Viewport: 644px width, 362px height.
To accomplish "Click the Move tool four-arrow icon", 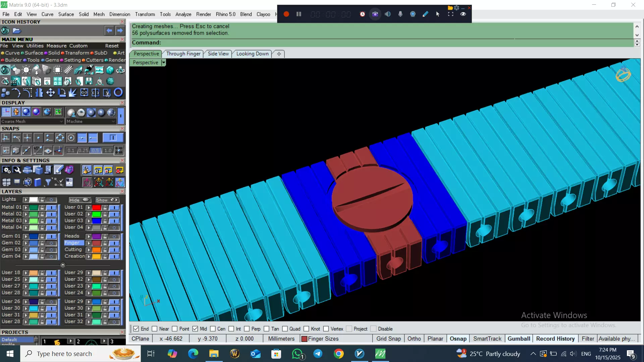I will click(51, 93).
